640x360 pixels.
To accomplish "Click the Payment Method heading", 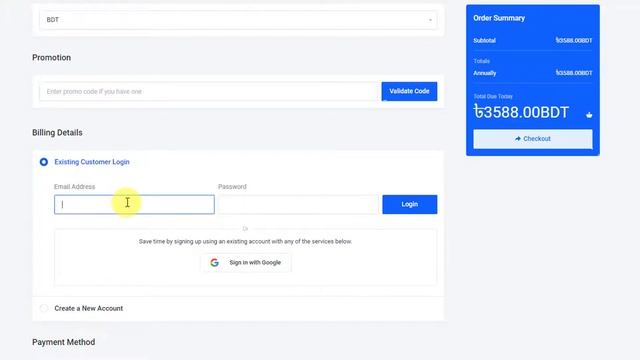I will coord(64,342).
